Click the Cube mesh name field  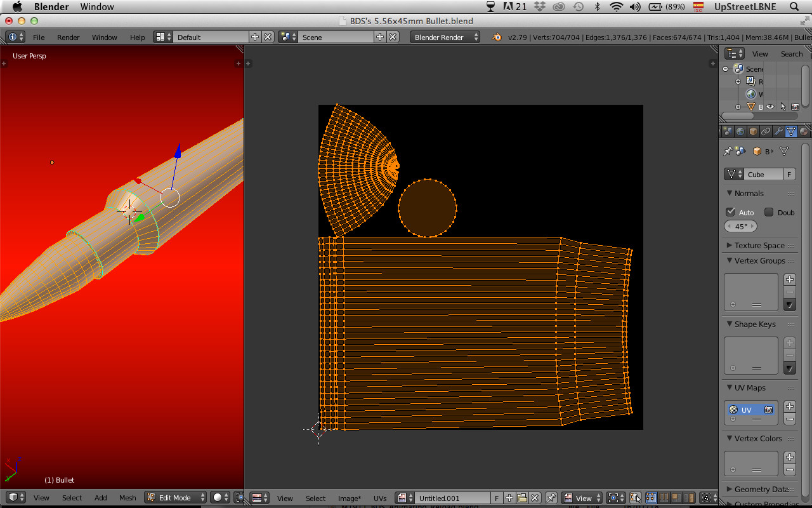pos(764,174)
